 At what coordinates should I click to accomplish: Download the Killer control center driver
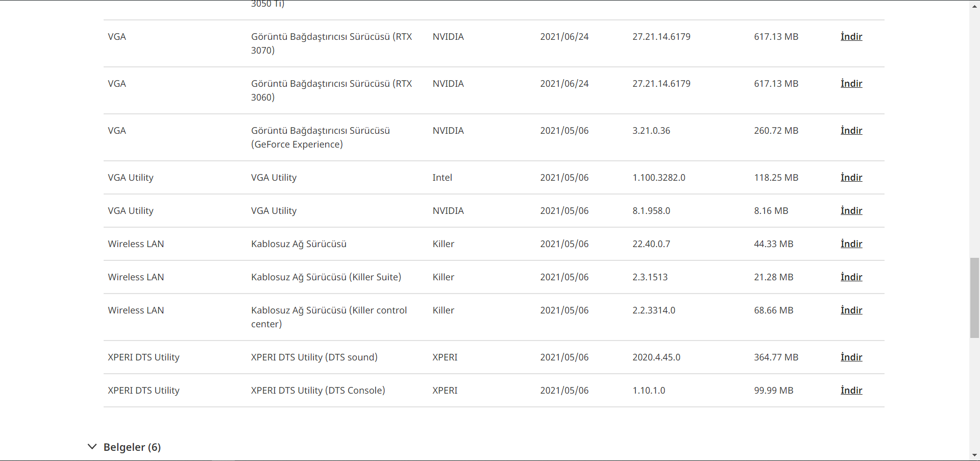[x=851, y=310]
